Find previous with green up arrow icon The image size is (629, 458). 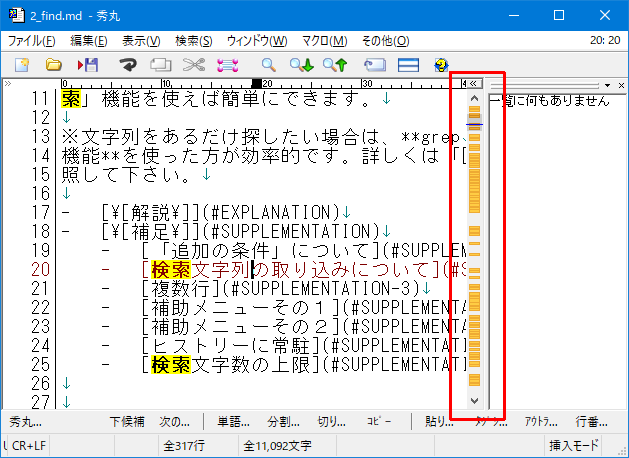click(335, 65)
